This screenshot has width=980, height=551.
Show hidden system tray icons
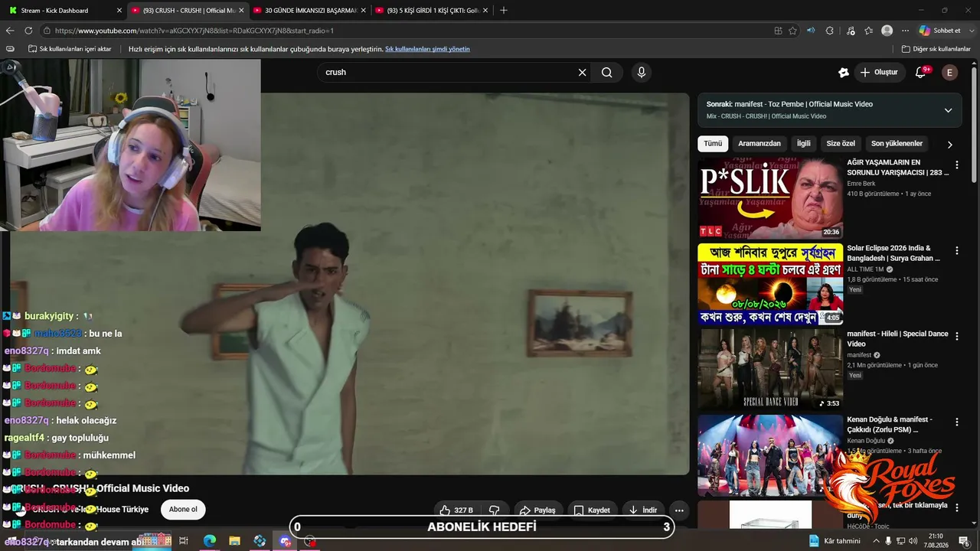pos(876,541)
